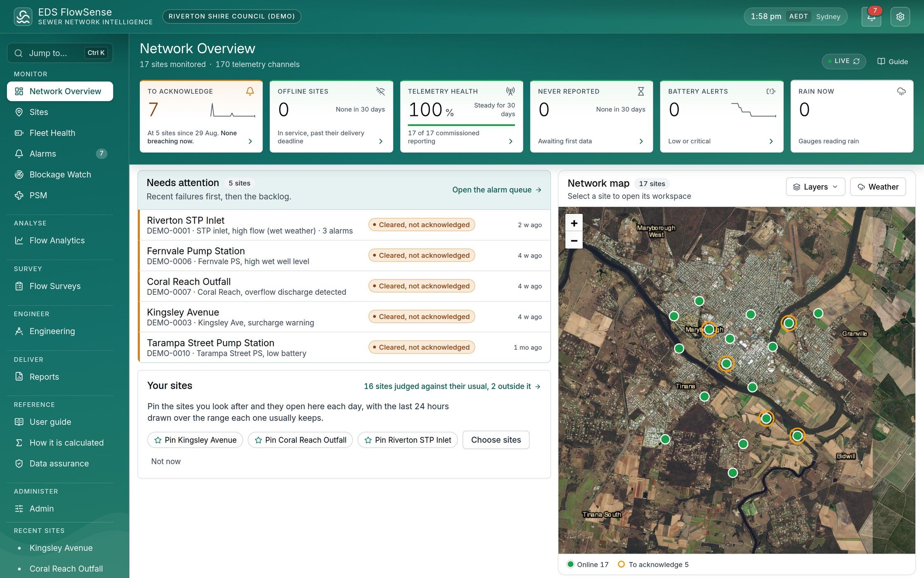Viewport: 924px width, 578px height.
Task: Zoom out on the network map
Action: click(x=574, y=240)
